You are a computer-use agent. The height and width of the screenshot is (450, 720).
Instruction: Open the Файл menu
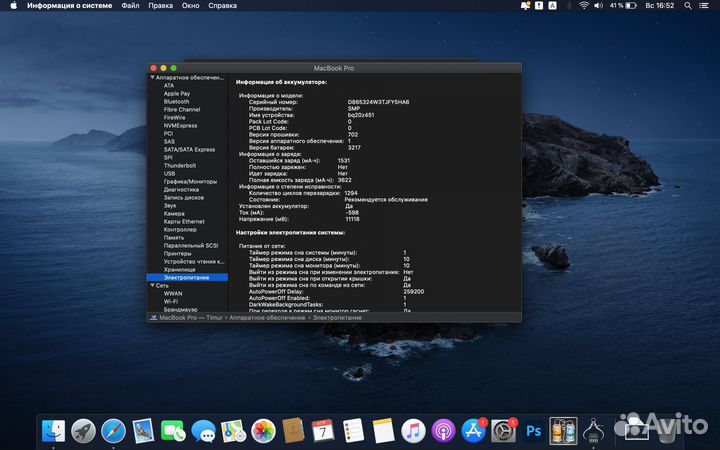(x=130, y=6)
